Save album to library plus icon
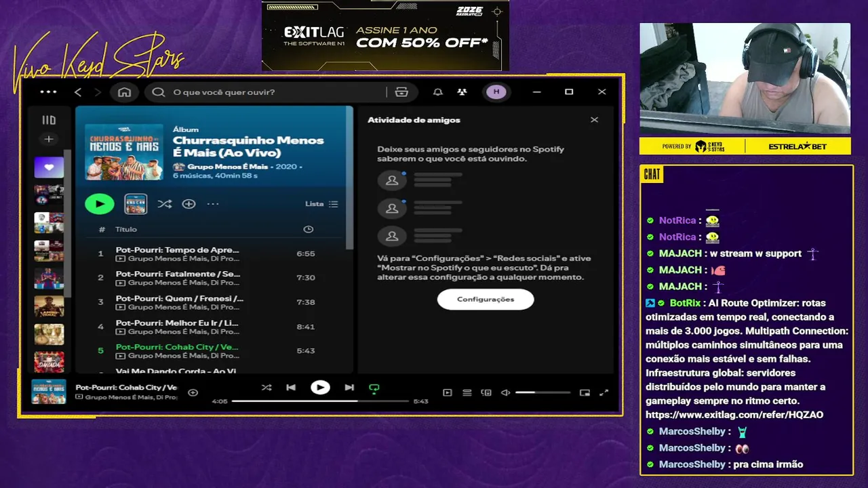Screen dimensions: 868x488 click(x=189, y=203)
